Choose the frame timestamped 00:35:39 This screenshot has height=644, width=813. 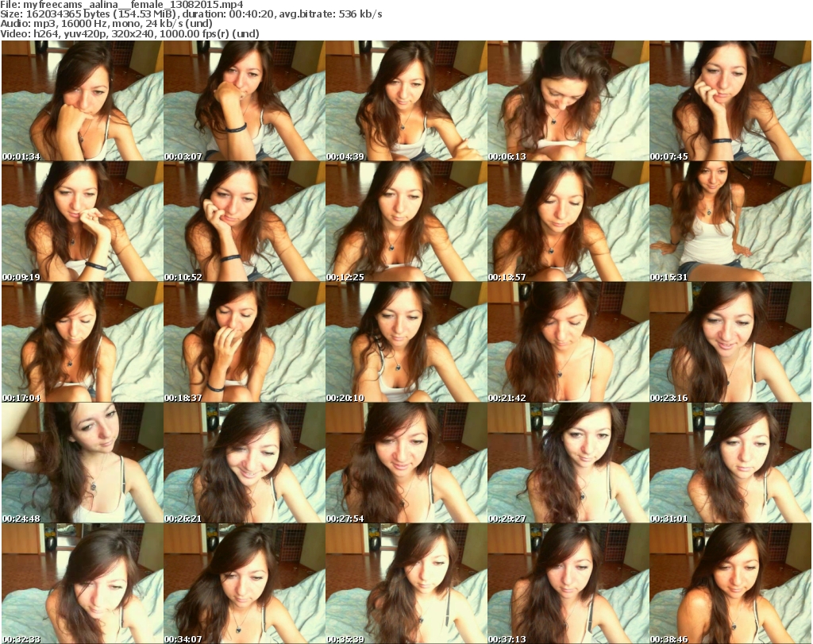click(x=406, y=584)
